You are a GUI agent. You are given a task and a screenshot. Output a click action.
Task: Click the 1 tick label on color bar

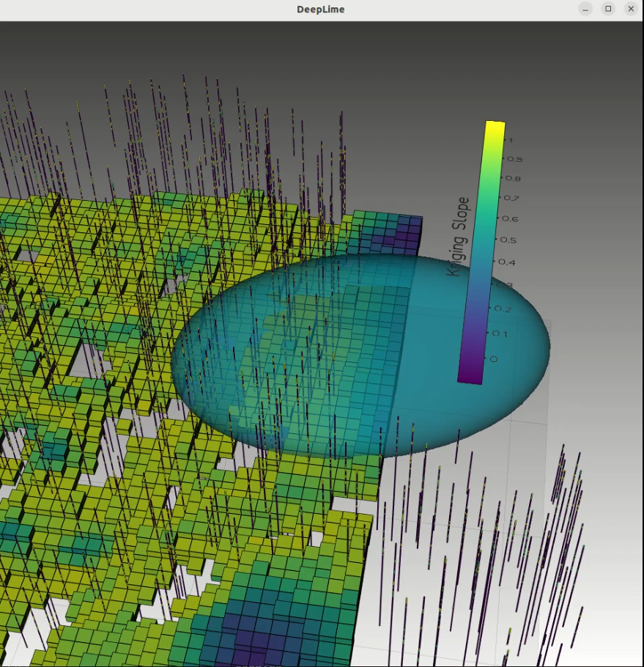(510, 141)
